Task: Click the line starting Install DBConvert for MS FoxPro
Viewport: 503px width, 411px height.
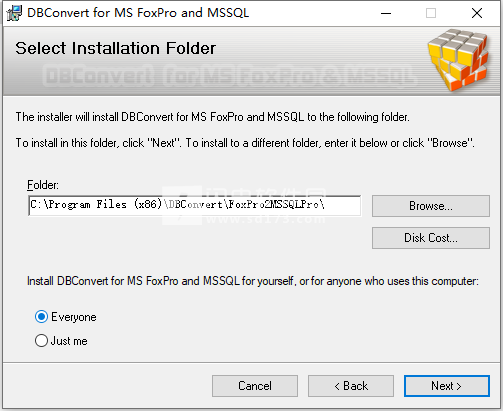Action: 253,281
